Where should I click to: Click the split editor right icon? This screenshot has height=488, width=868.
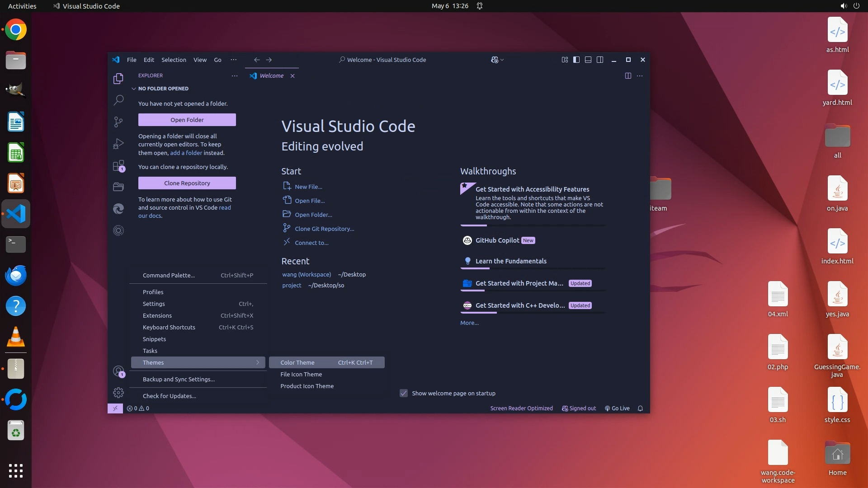click(628, 76)
